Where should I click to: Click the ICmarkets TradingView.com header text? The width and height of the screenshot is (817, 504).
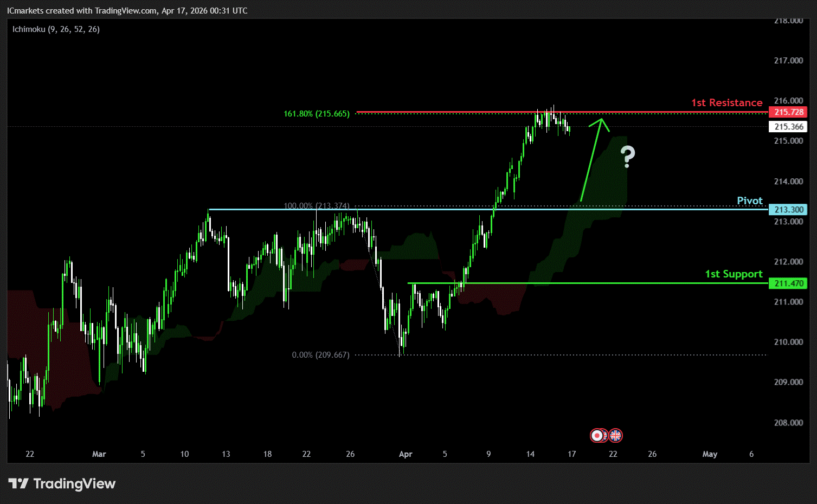[127, 11]
